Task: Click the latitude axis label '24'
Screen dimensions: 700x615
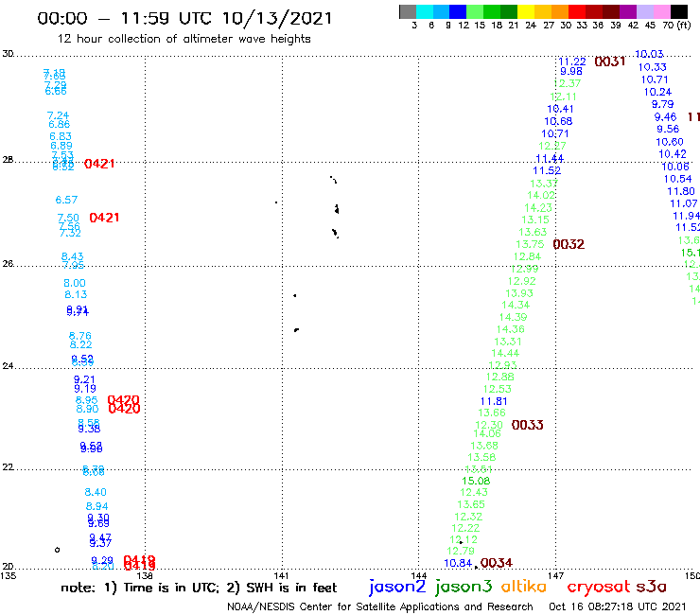Action: click(8, 366)
